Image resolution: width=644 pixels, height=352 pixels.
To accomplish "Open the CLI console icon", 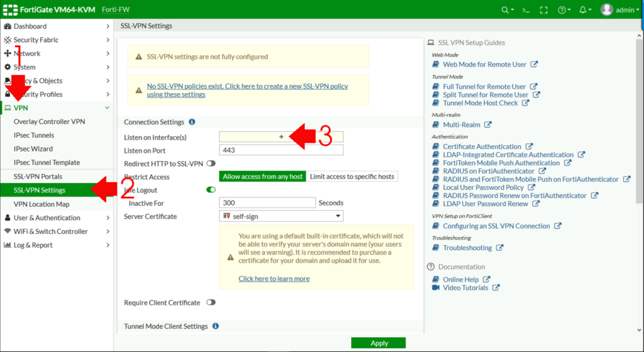I will (x=526, y=10).
